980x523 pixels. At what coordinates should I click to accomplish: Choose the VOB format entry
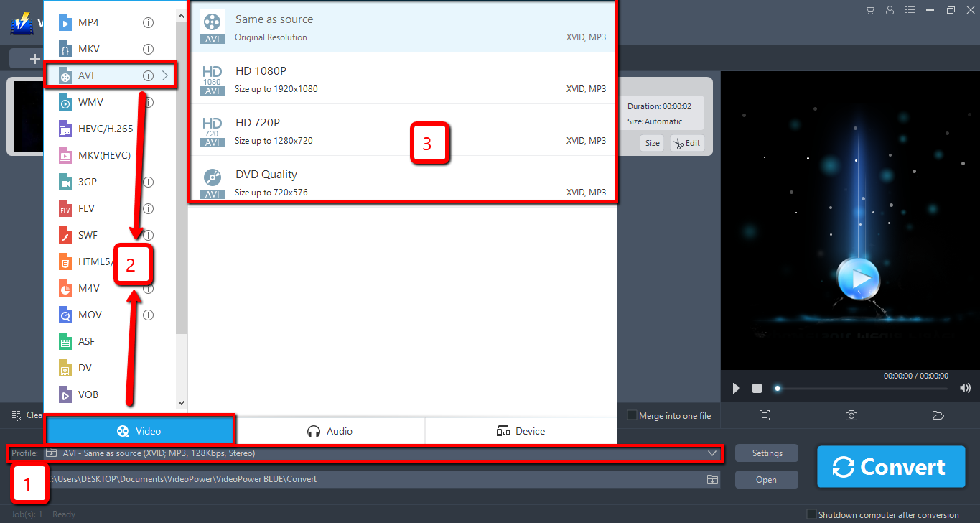tap(86, 394)
